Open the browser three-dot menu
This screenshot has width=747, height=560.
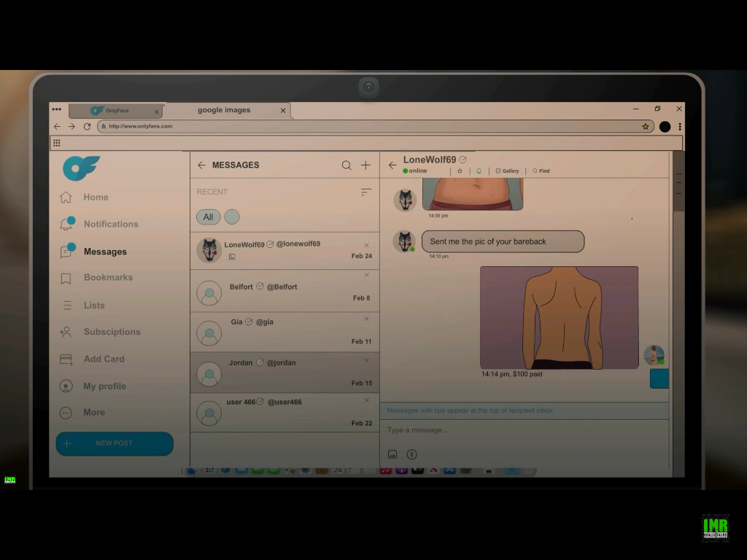click(x=680, y=126)
